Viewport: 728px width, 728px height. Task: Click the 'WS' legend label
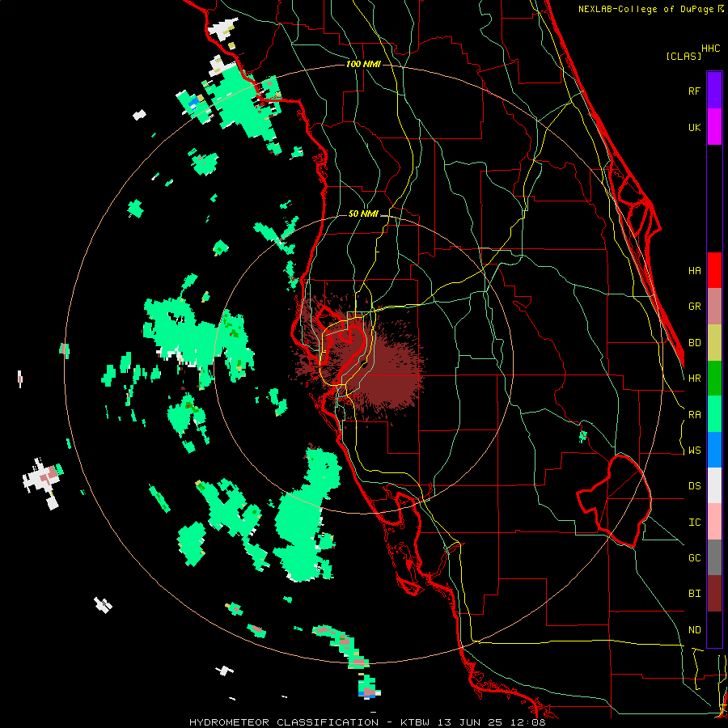pos(695,450)
